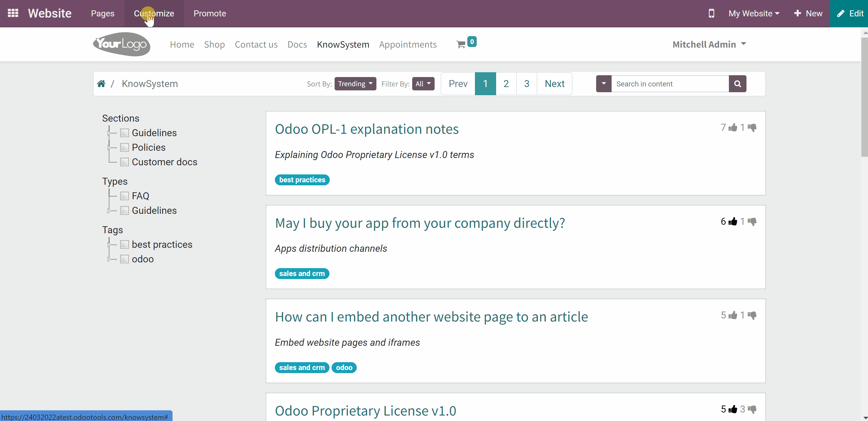Viewport: 868px width, 421px height.
Task: Focus the Search in content field
Action: click(x=670, y=84)
